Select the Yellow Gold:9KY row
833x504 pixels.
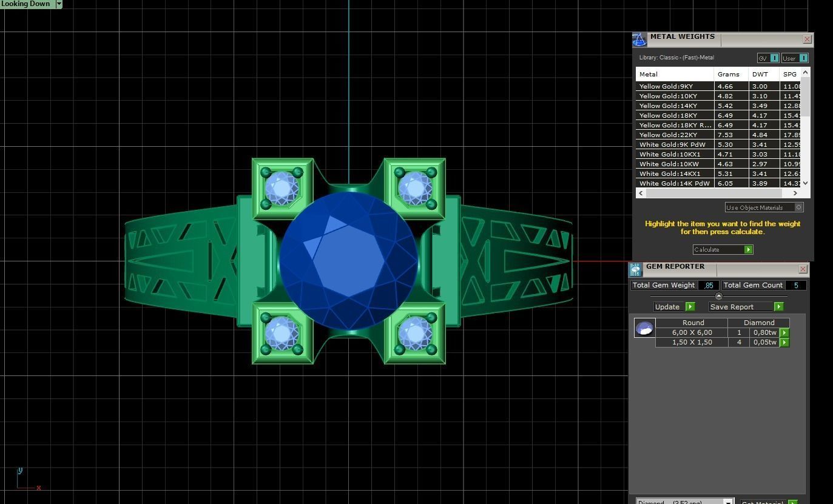(x=718, y=86)
